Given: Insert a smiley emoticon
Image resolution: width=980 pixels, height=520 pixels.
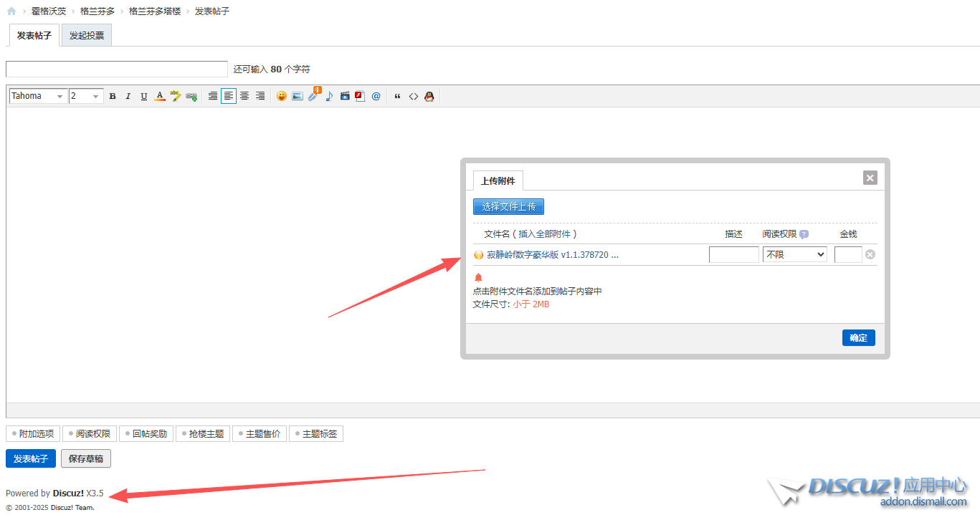Looking at the screenshot, I should point(282,96).
